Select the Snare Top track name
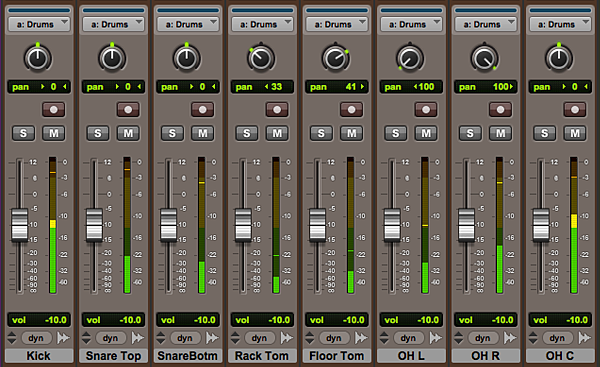The height and width of the screenshot is (367, 600). click(x=113, y=356)
